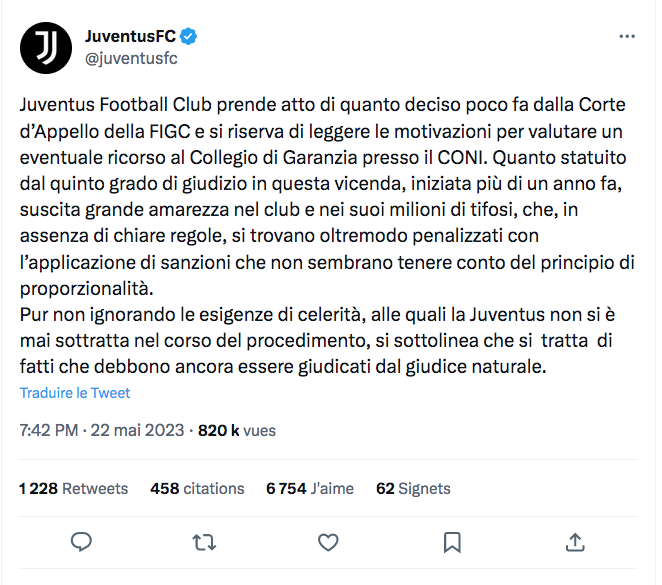This screenshot has width=662, height=585.
Task: Bookmark the tweet with bookmark icon
Action: coord(452,542)
